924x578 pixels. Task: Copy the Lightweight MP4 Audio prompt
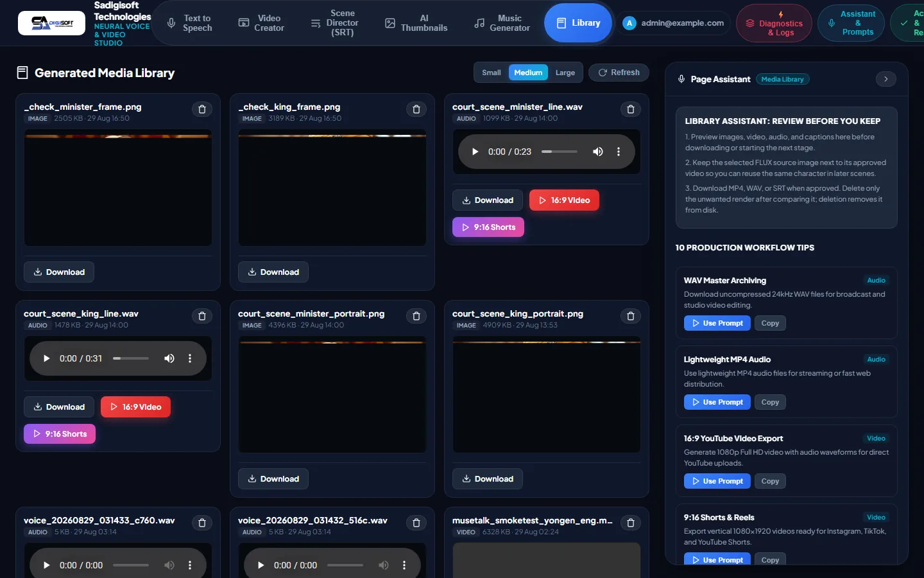[770, 402]
